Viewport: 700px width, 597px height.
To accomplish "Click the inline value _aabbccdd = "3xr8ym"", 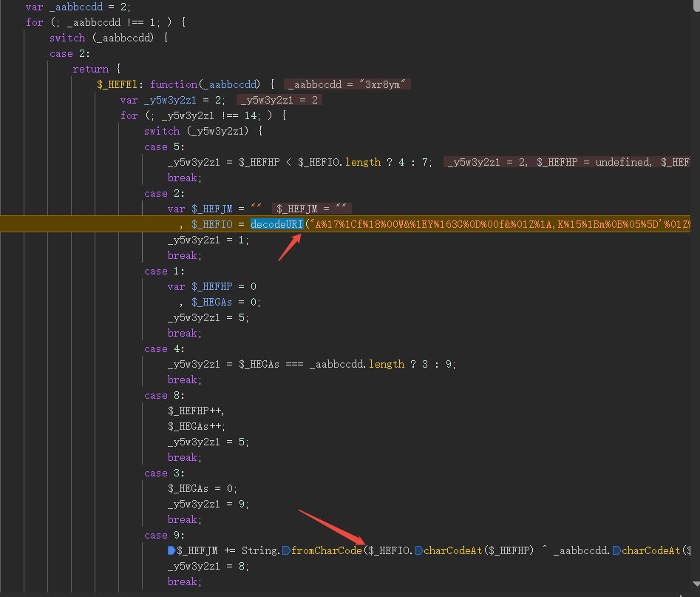I will pos(347,84).
